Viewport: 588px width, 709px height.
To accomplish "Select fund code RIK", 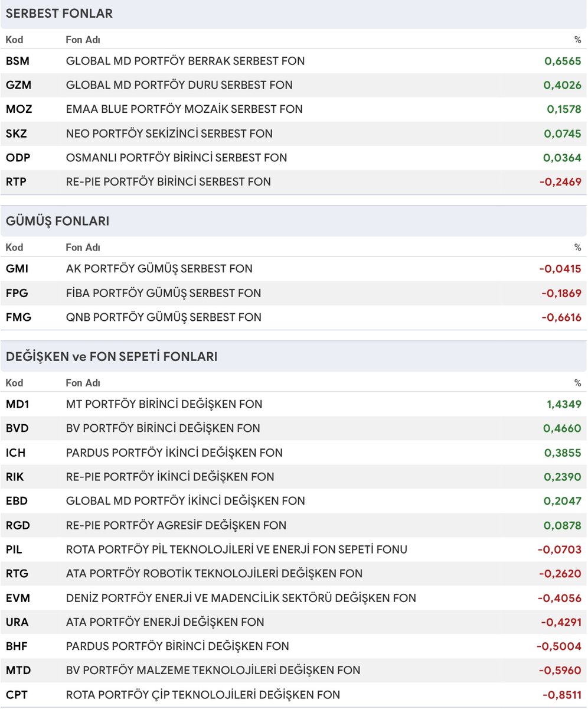I will tap(16, 477).
